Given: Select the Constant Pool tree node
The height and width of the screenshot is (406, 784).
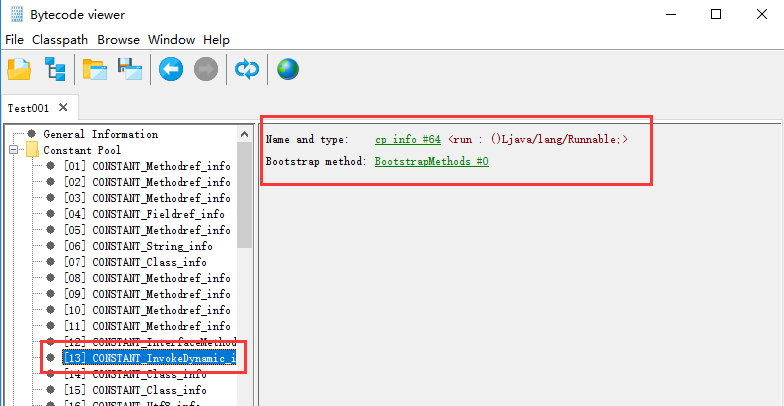Looking at the screenshot, I should 82,150.
